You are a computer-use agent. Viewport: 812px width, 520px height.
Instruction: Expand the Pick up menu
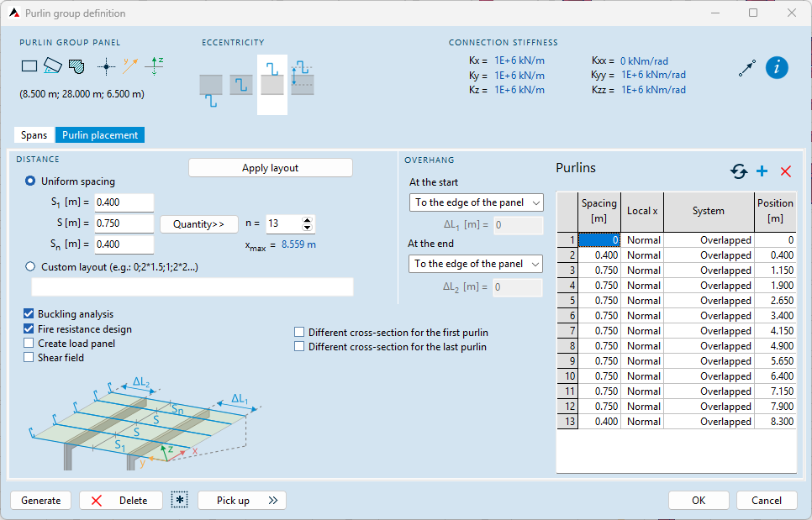(242, 501)
